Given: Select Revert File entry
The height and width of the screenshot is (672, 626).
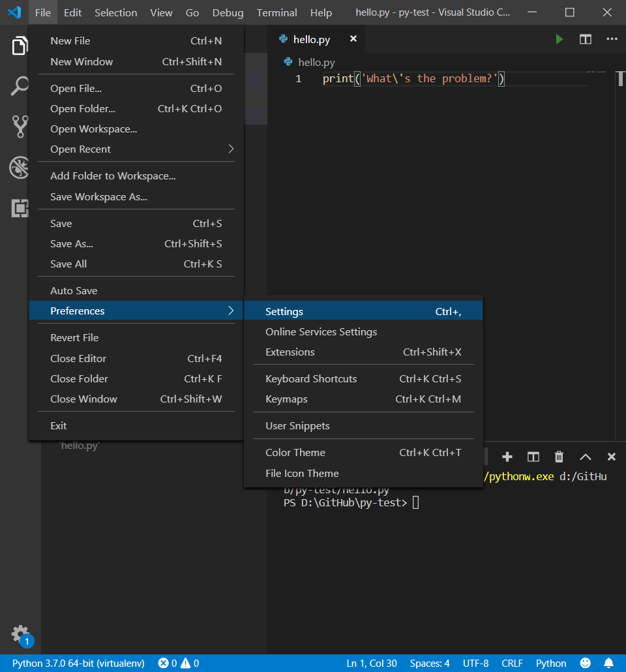Looking at the screenshot, I should click(136, 338).
